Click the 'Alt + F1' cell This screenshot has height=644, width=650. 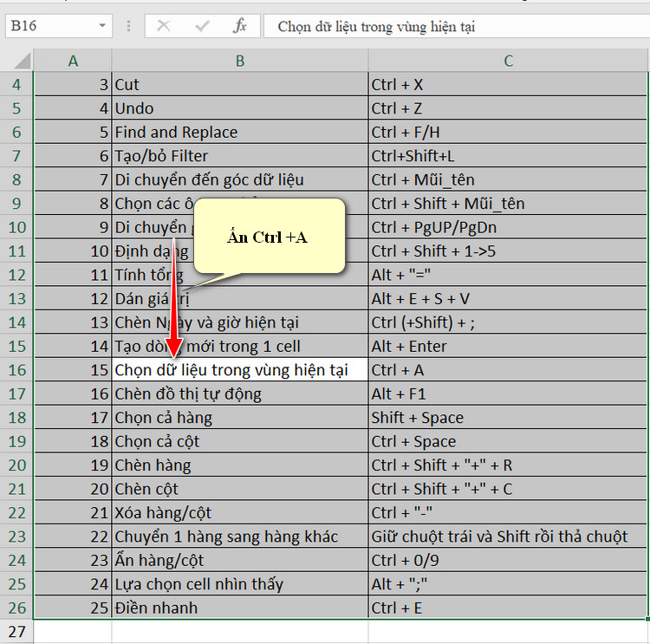(507, 394)
